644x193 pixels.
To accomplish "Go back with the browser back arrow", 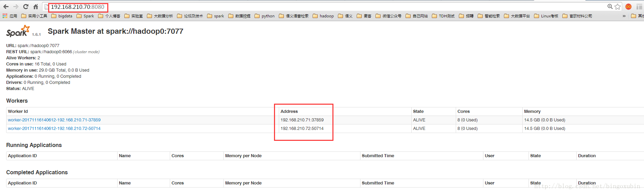I will 6,6.
